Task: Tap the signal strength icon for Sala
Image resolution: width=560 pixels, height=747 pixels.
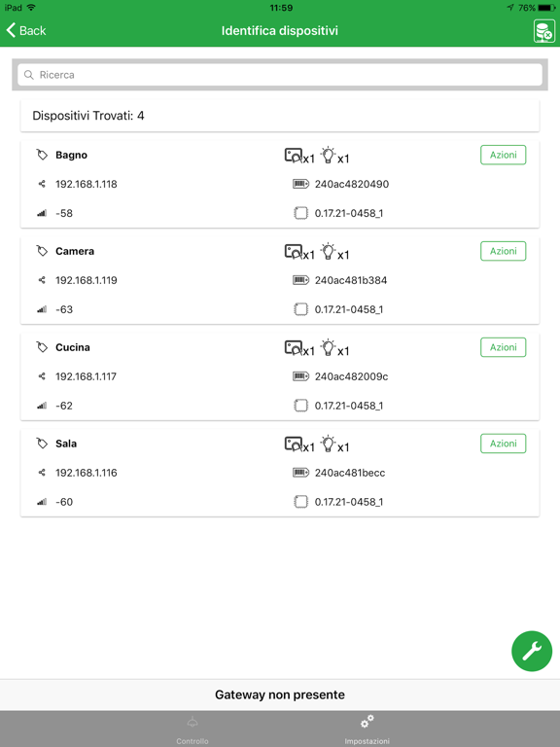Action: click(42, 502)
